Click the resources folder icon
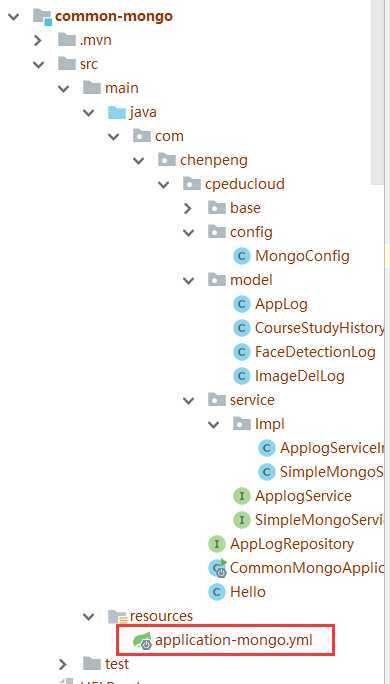This screenshot has width=390, height=684. (117, 616)
